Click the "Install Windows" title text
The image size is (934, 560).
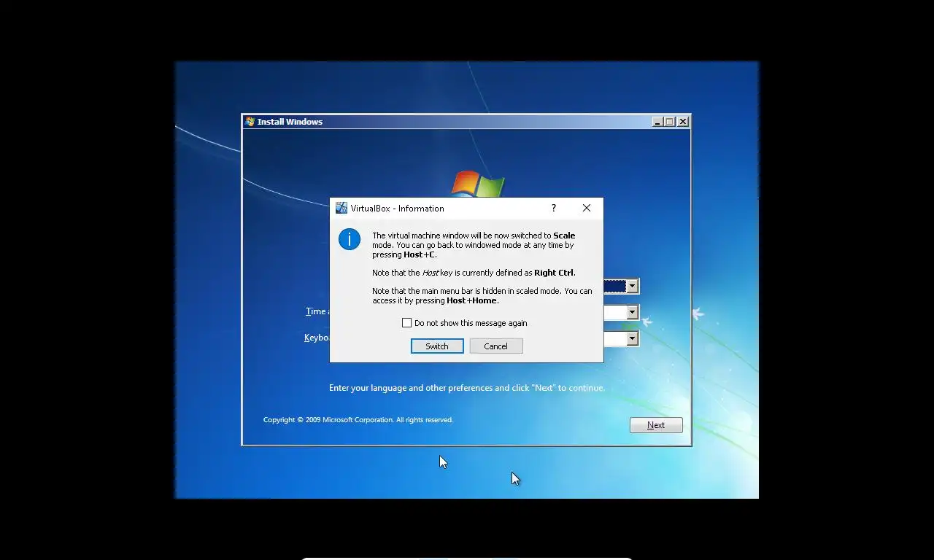[290, 122]
